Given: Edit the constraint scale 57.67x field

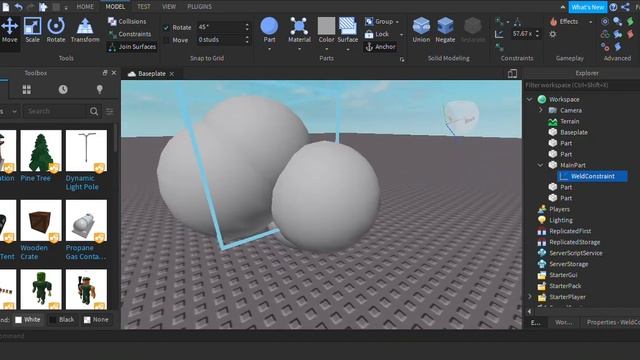Looking at the screenshot, I should (x=526, y=34).
